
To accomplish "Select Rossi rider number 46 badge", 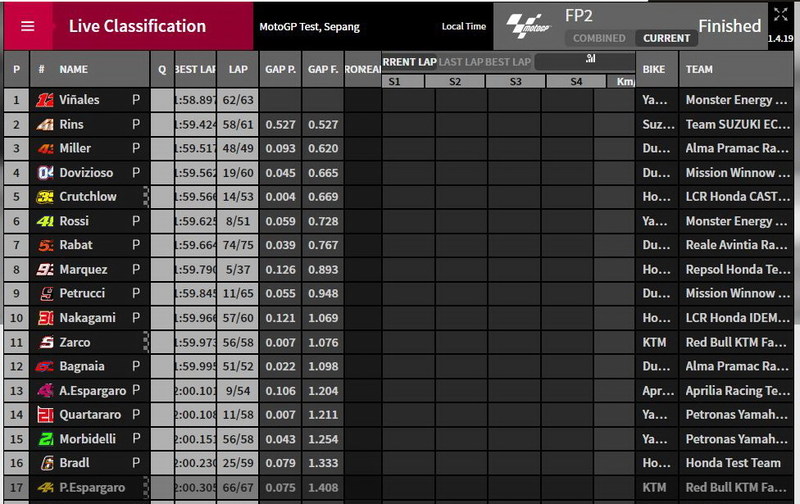I will point(45,221).
